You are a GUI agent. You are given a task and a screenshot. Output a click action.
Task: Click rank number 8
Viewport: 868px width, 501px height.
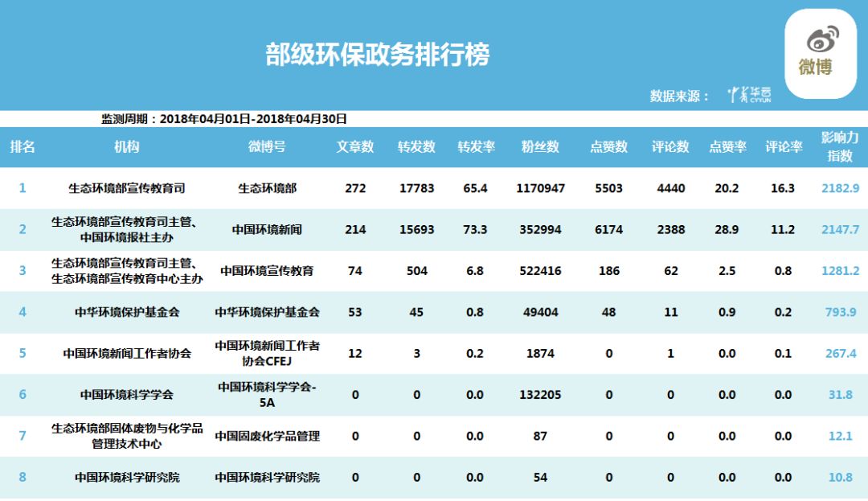pyautogui.click(x=23, y=477)
